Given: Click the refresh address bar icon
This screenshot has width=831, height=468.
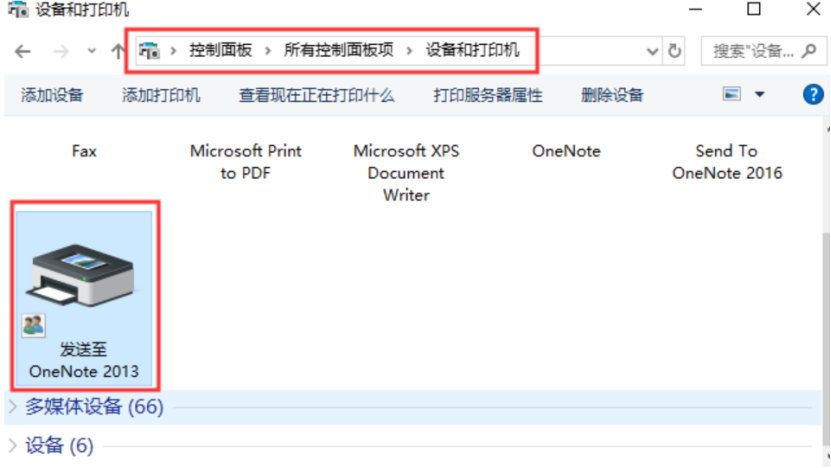Looking at the screenshot, I should pos(675,50).
